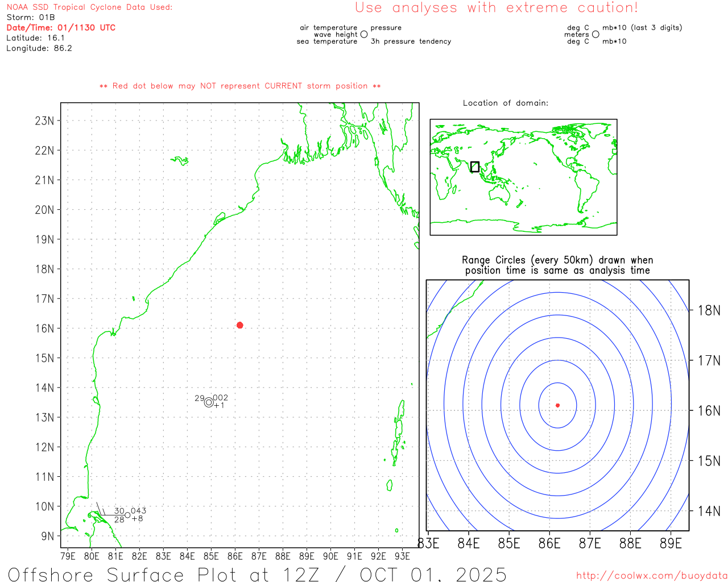The image size is (728, 582).
Task: Click "position time is same as analysis time"
Action: [x=557, y=271]
